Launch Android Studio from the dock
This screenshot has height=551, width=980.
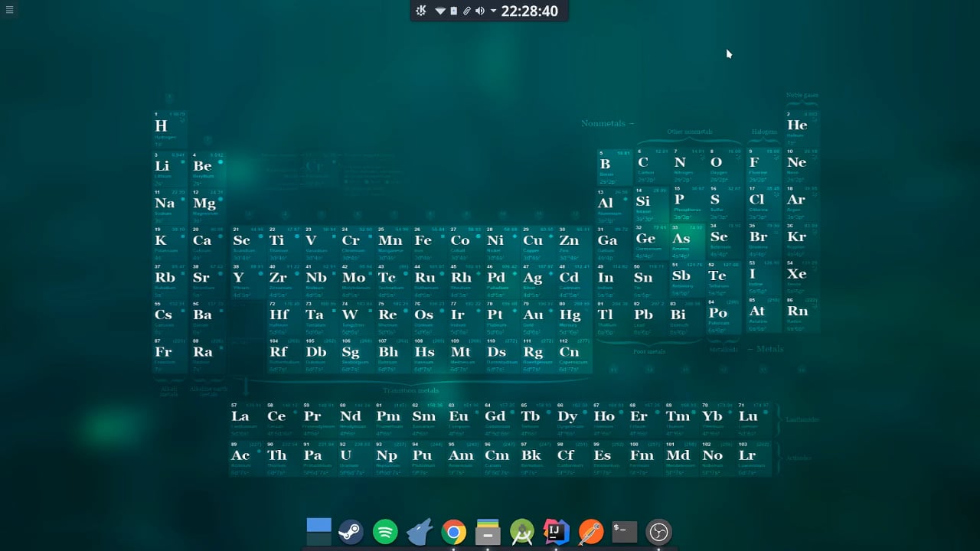point(522,532)
